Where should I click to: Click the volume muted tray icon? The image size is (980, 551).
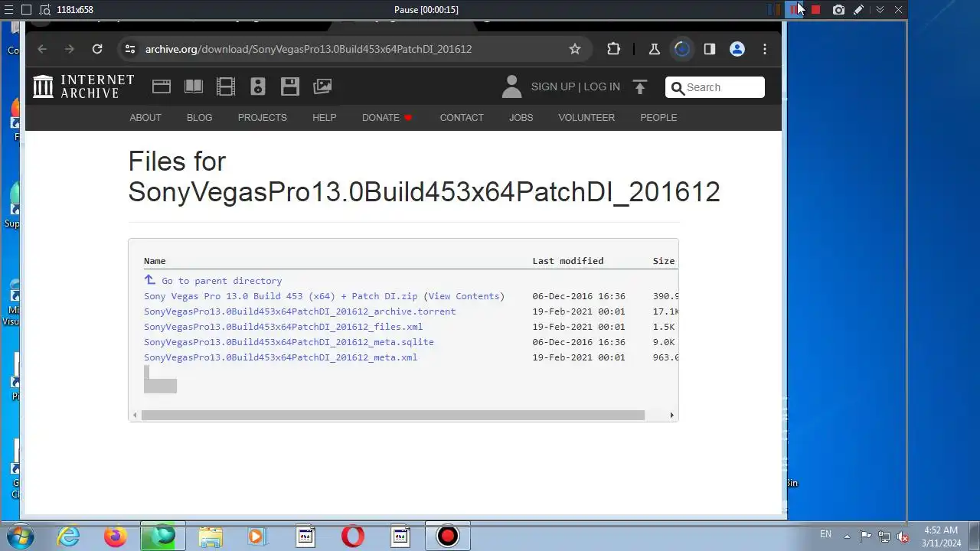point(903,536)
